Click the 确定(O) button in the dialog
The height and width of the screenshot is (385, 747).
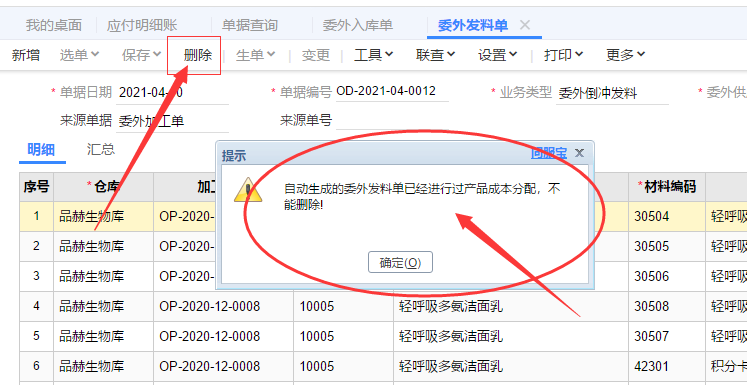[400, 263]
